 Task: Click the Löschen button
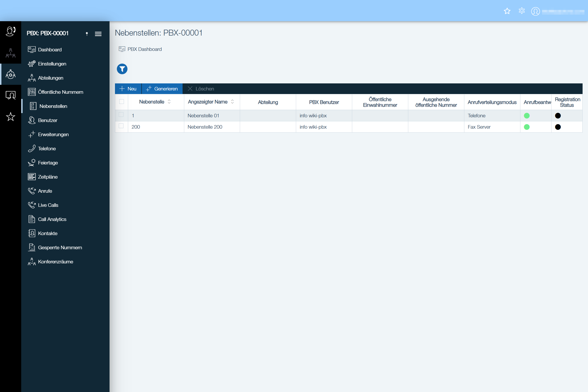click(201, 89)
